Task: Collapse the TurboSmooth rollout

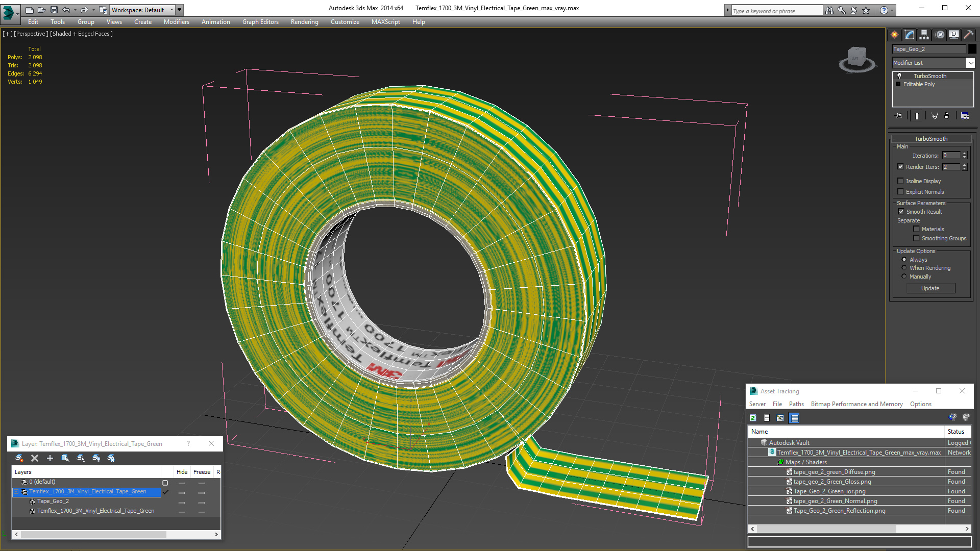Action: coord(931,139)
